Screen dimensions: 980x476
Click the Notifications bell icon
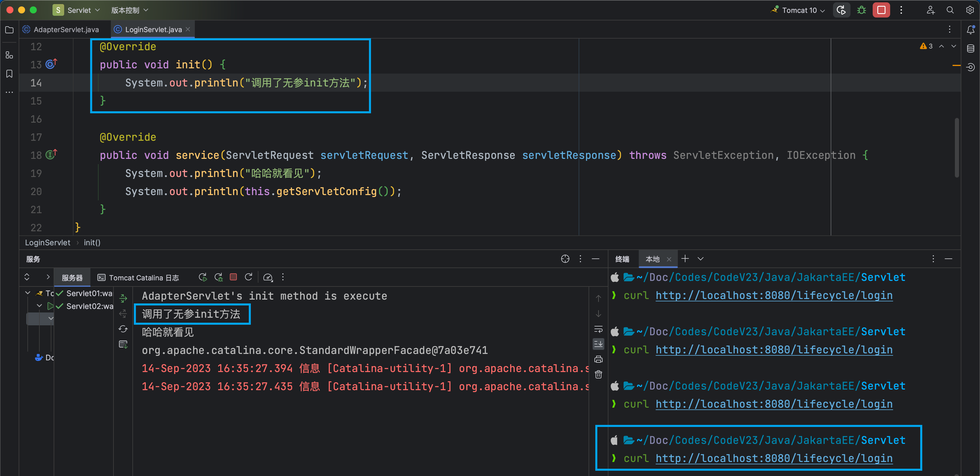970,30
